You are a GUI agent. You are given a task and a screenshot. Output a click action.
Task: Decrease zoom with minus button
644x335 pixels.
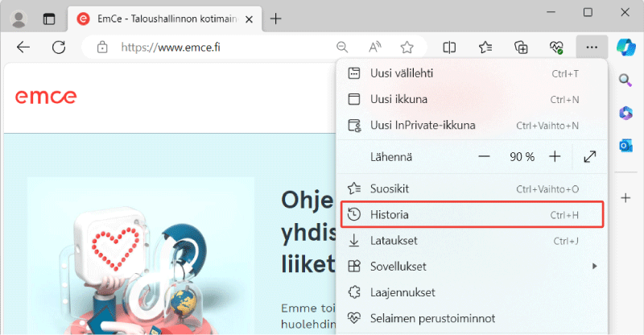click(485, 156)
